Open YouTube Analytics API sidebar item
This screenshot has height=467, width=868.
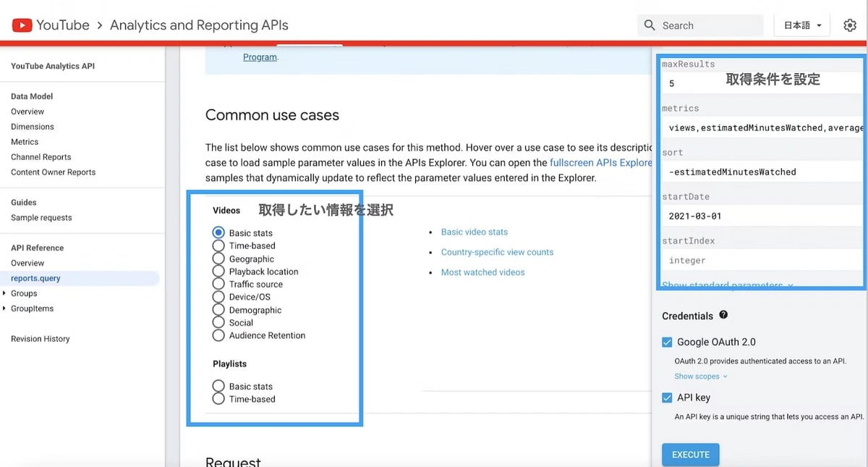(x=53, y=66)
